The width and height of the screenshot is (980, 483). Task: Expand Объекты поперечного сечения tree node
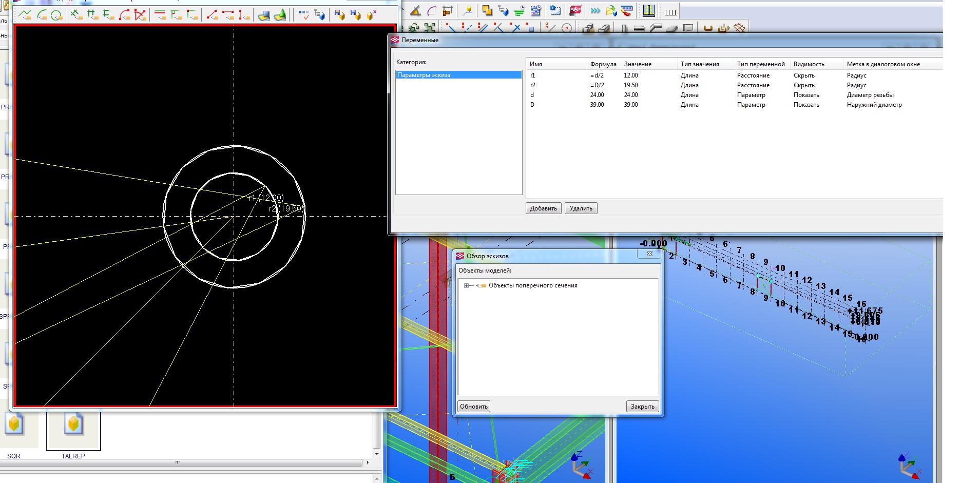466,286
